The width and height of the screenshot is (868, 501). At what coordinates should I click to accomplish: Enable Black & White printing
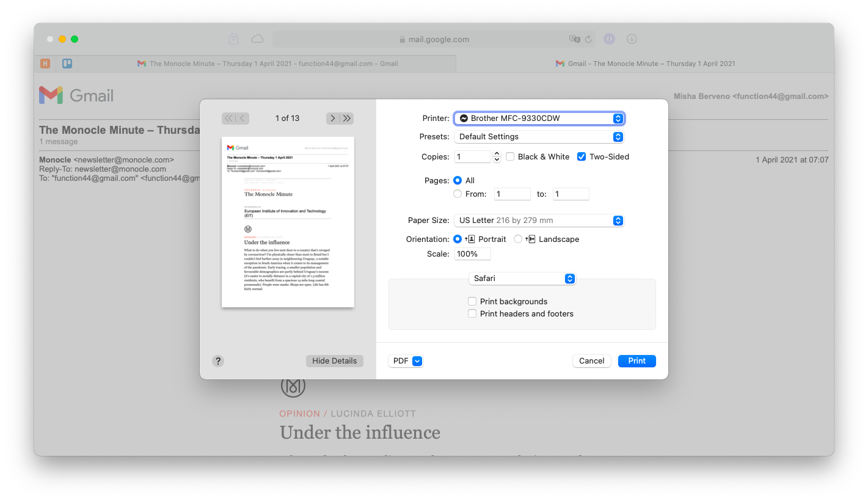point(510,156)
